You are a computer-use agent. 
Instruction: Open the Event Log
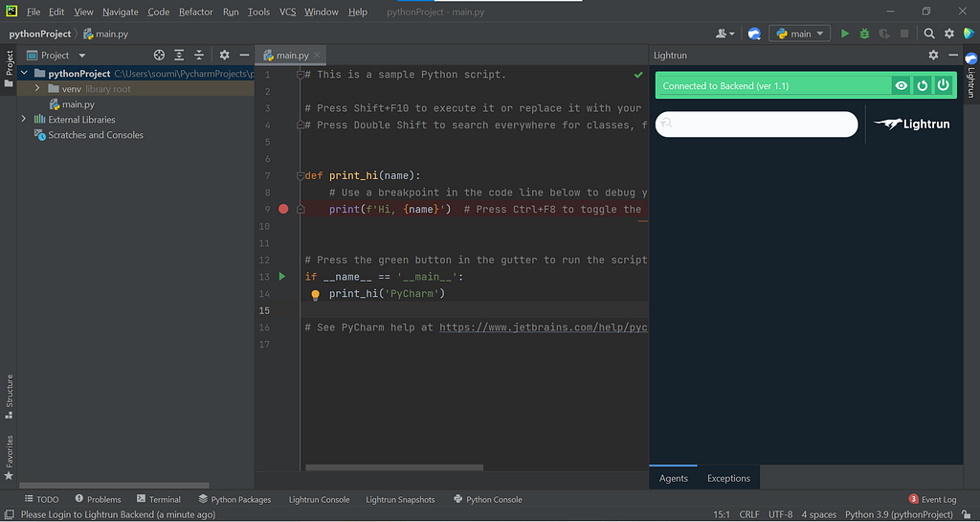coord(932,499)
